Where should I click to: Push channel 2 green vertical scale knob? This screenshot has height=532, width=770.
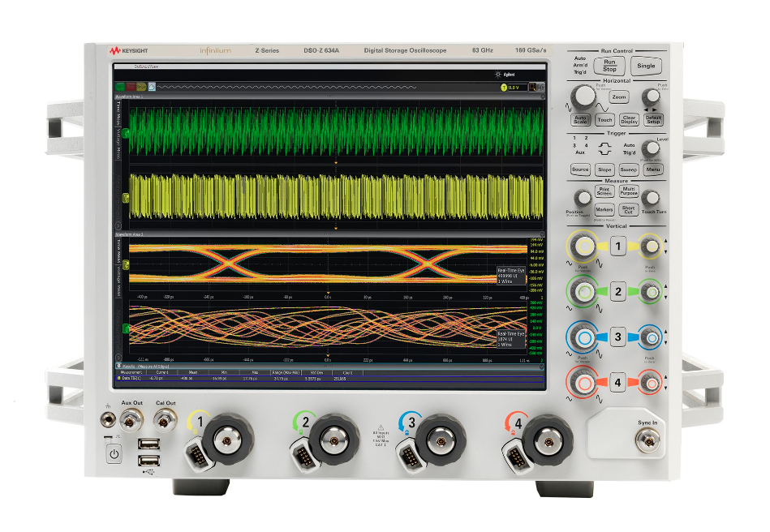(x=583, y=292)
